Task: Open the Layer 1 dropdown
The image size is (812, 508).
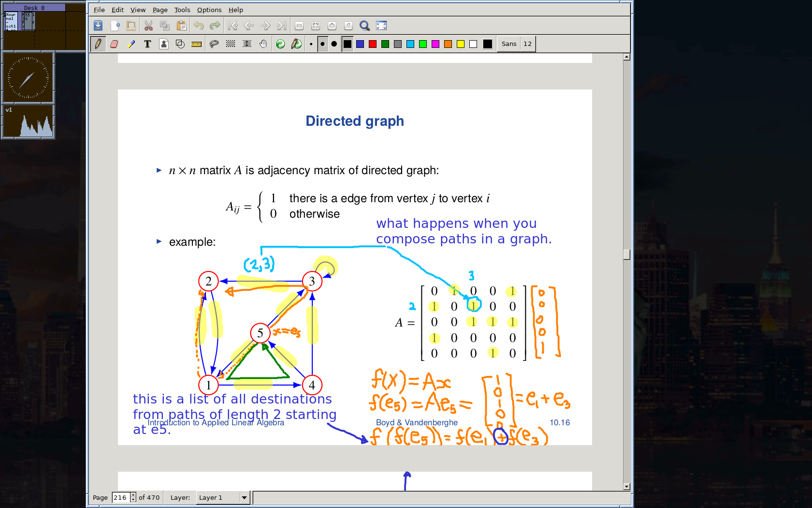Action: [244, 497]
